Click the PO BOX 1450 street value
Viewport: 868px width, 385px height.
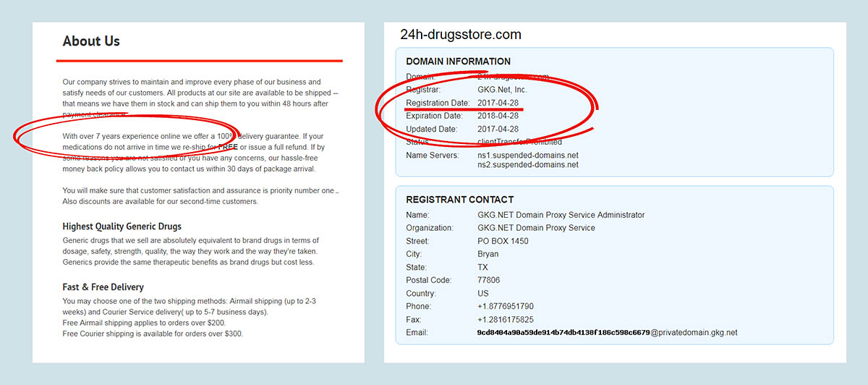[x=503, y=241]
